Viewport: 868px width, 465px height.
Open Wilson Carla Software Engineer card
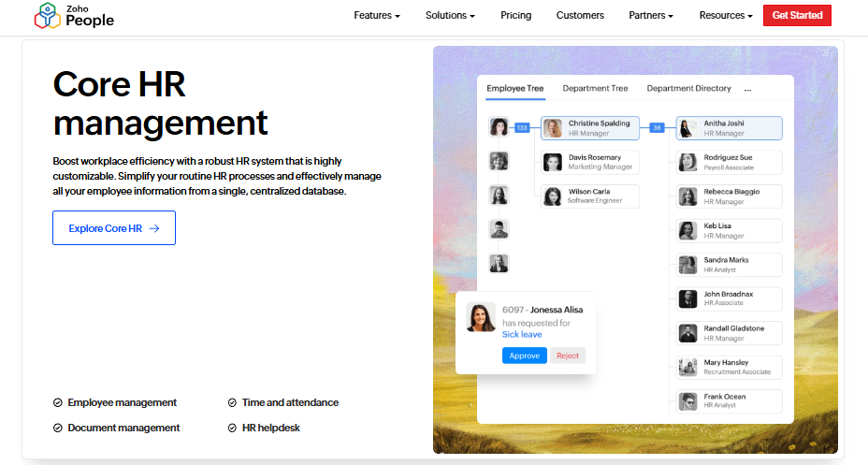[x=590, y=196]
